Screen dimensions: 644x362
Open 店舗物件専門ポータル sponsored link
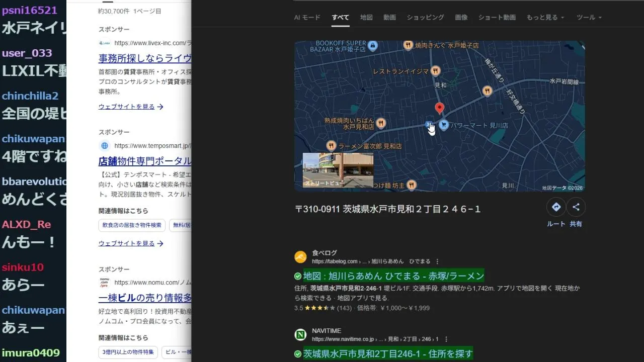point(145,161)
